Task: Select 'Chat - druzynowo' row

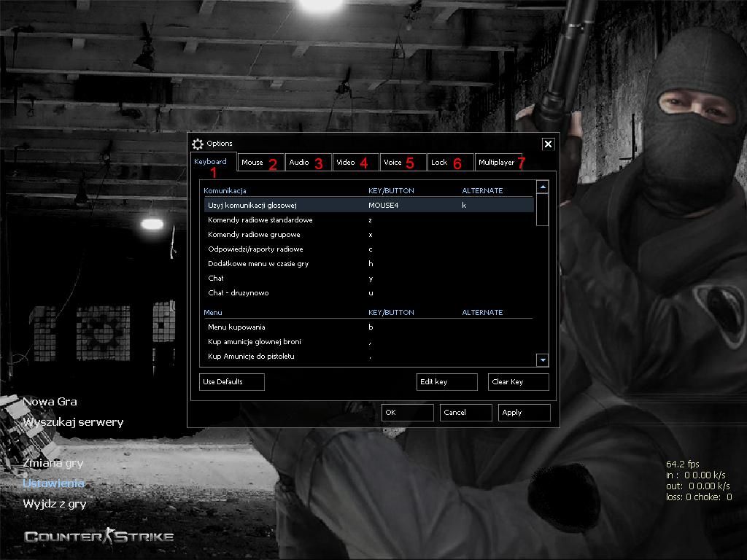Action: tap(368, 293)
